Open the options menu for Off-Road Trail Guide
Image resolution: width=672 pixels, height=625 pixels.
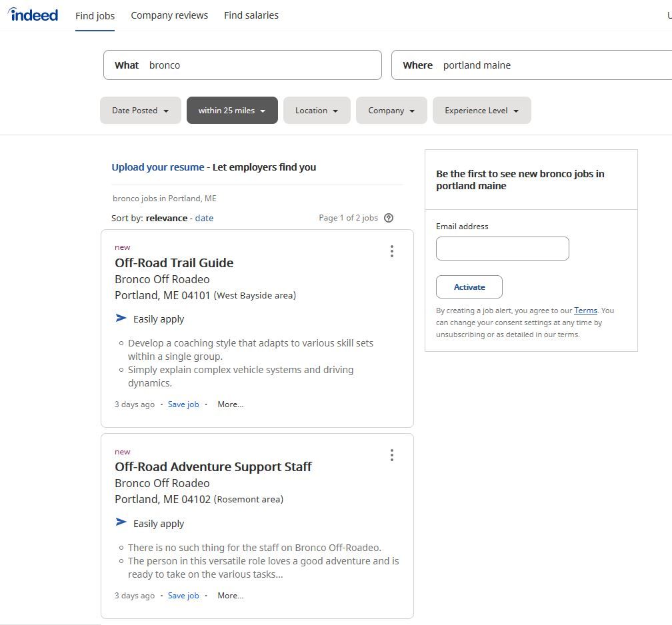tap(392, 251)
